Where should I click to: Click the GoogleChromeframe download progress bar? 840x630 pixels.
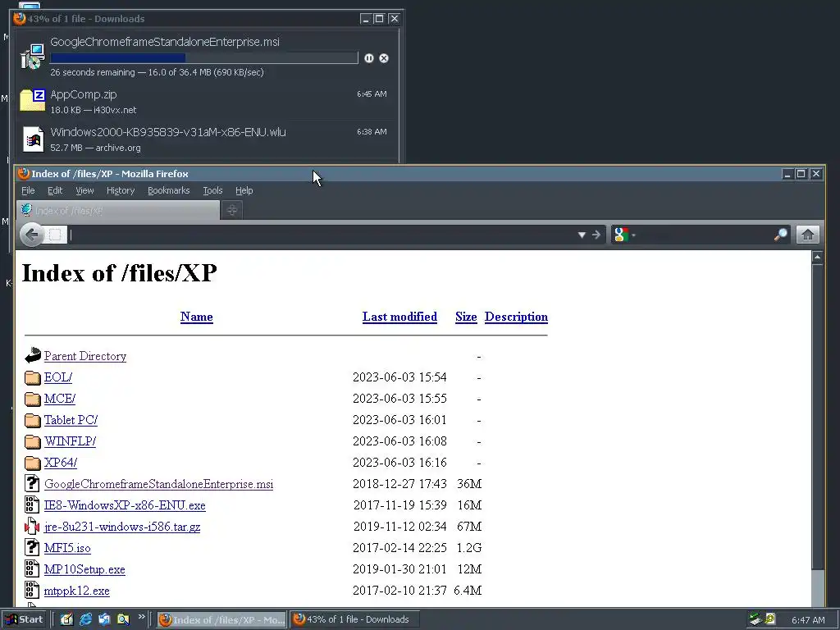(x=203, y=58)
